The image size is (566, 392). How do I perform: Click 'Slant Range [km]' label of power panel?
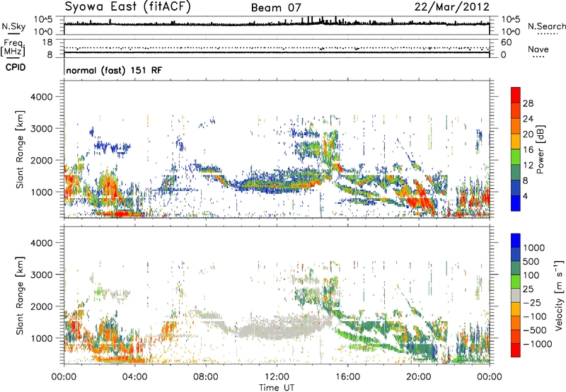[20, 150]
